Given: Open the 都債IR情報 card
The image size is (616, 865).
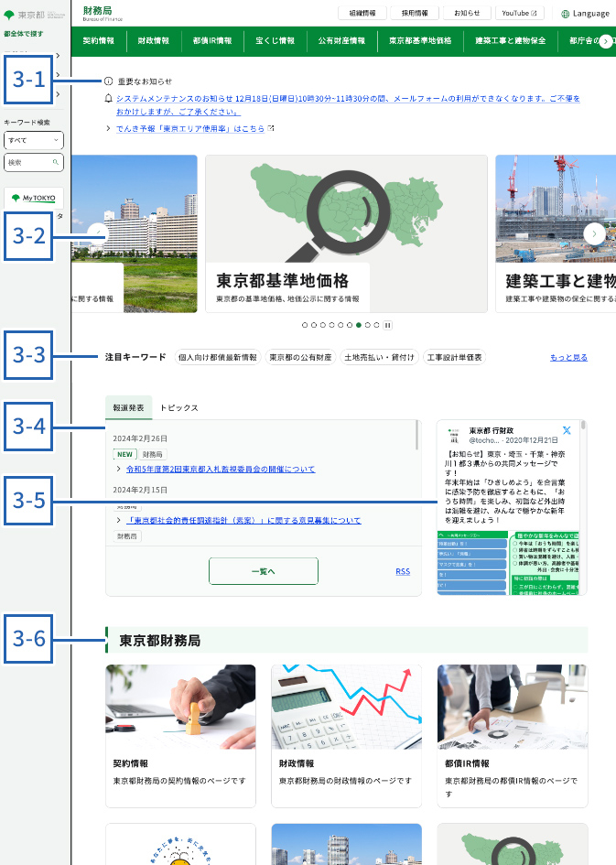Looking at the screenshot, I should point(513,736).
